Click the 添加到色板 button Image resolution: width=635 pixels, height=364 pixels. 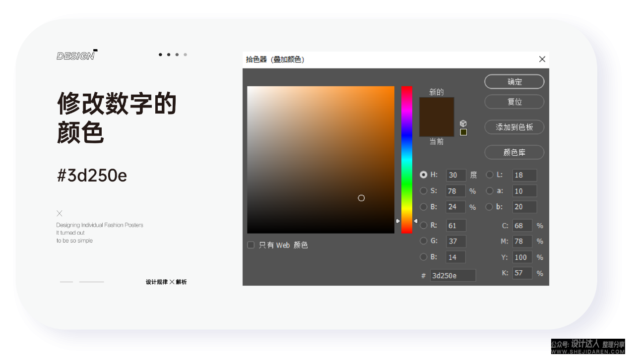[x=514, y=127]
